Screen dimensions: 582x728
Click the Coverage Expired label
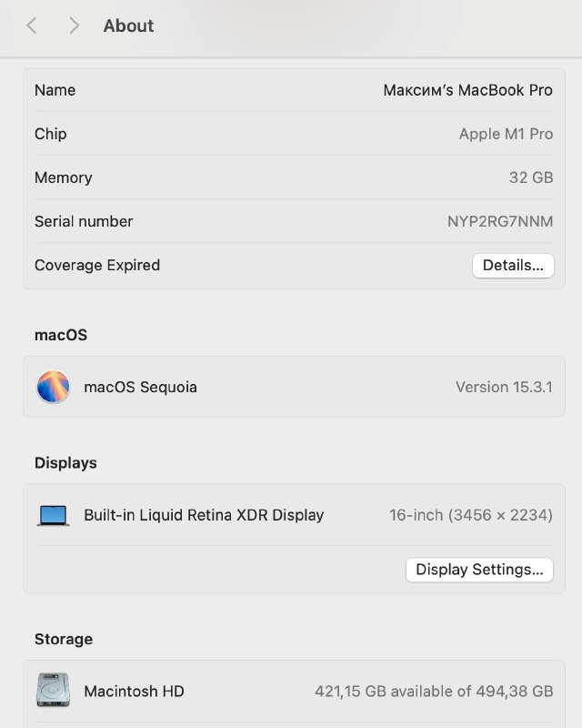[x=96, y=265]
